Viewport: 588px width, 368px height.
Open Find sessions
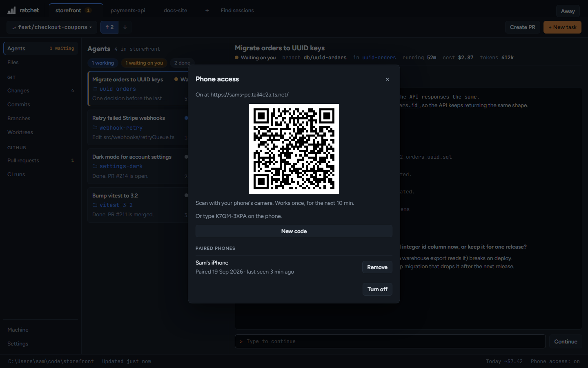click(237, 11)
